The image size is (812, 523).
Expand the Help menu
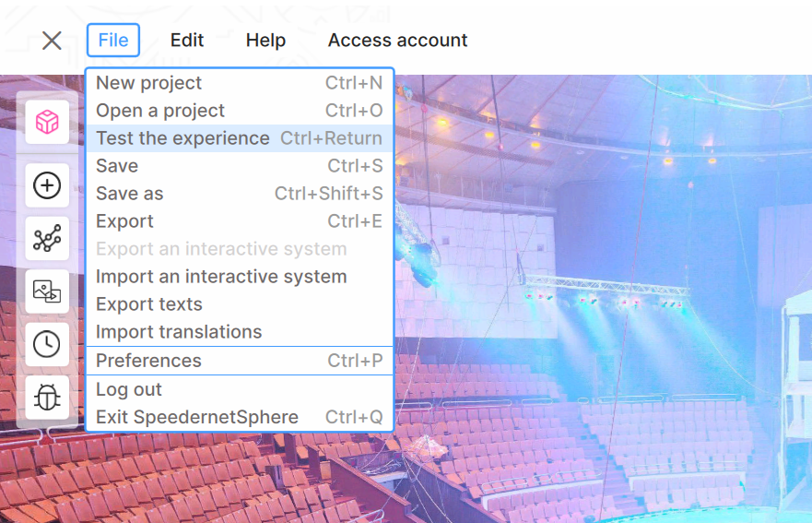(265, 41)
